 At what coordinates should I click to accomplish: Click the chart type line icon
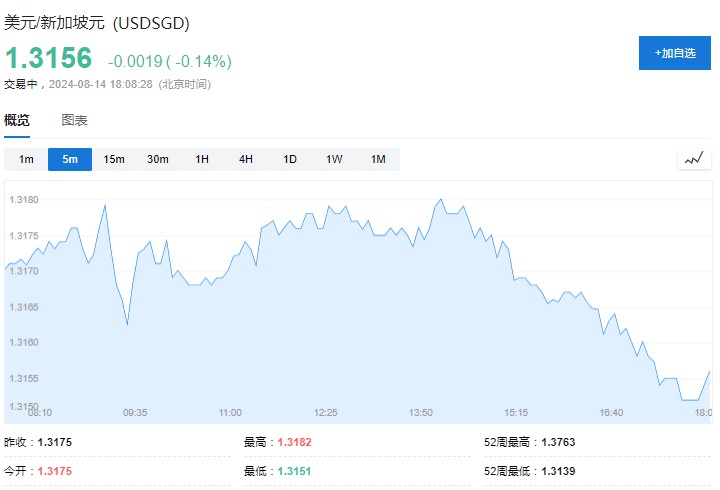[x=694, y=159]
